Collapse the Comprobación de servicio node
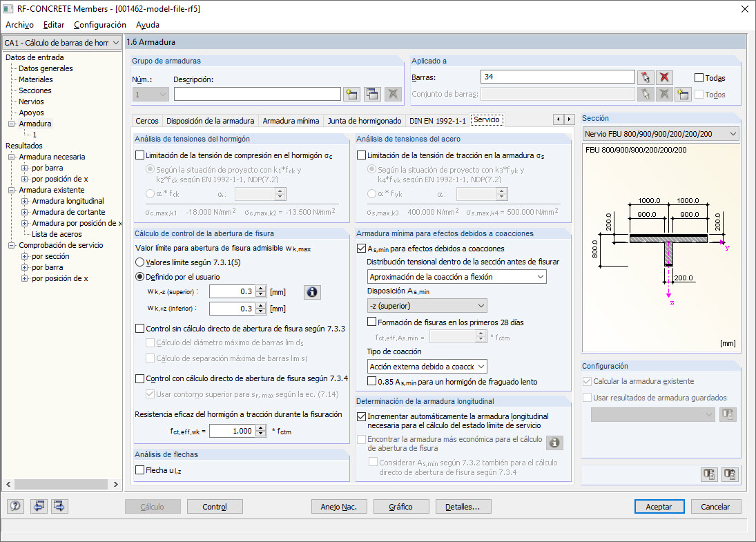 coord(11,245)
